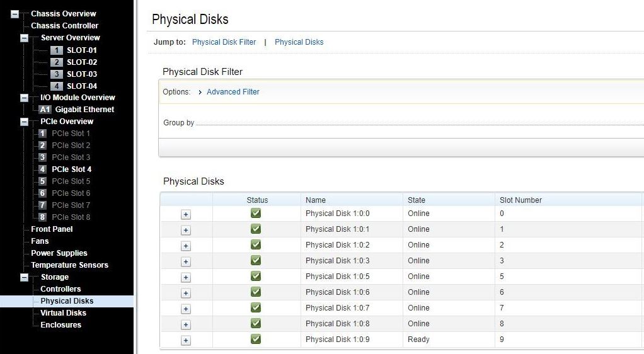
Task: Expand details for Physical Disk 1:0:0
Action: (186, 214)
